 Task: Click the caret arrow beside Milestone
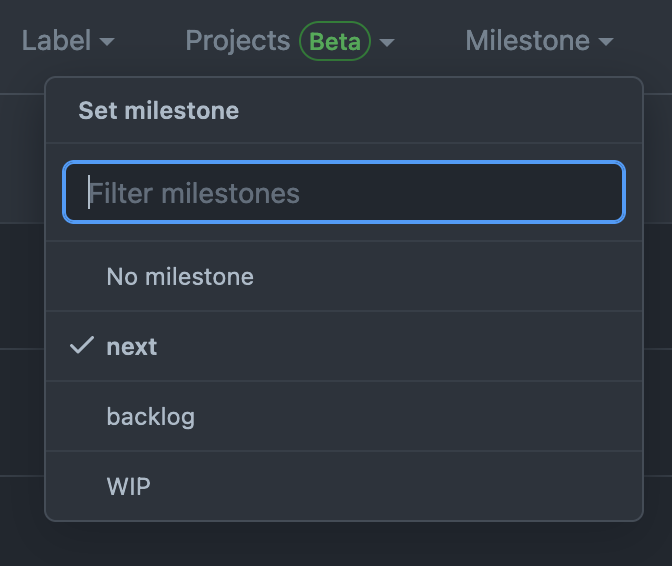[x=605, y=42]
